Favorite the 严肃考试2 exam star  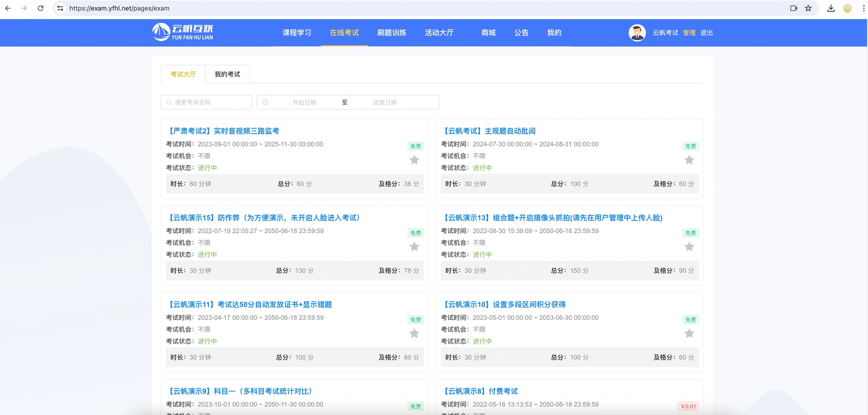(x=414, y=160)
